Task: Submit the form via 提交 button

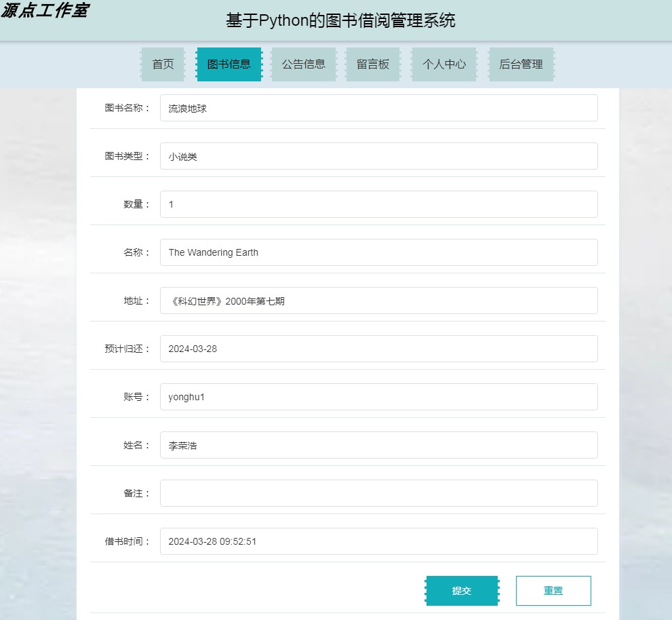Action: (462, 590)
